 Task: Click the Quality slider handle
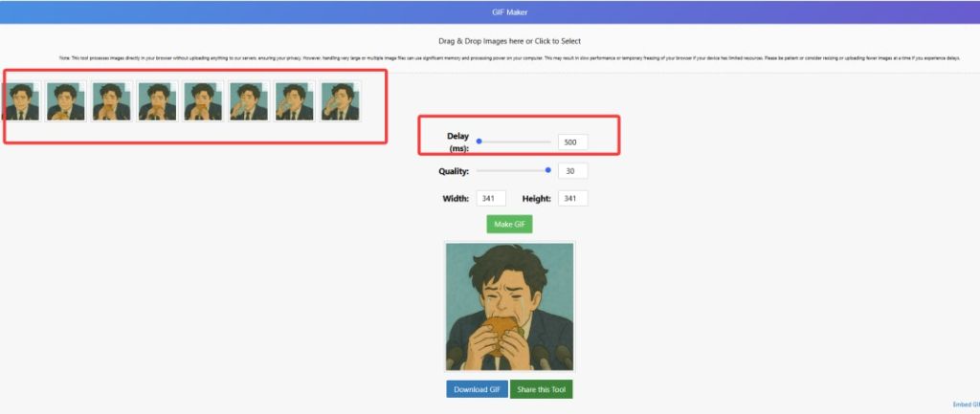point(548,170)
